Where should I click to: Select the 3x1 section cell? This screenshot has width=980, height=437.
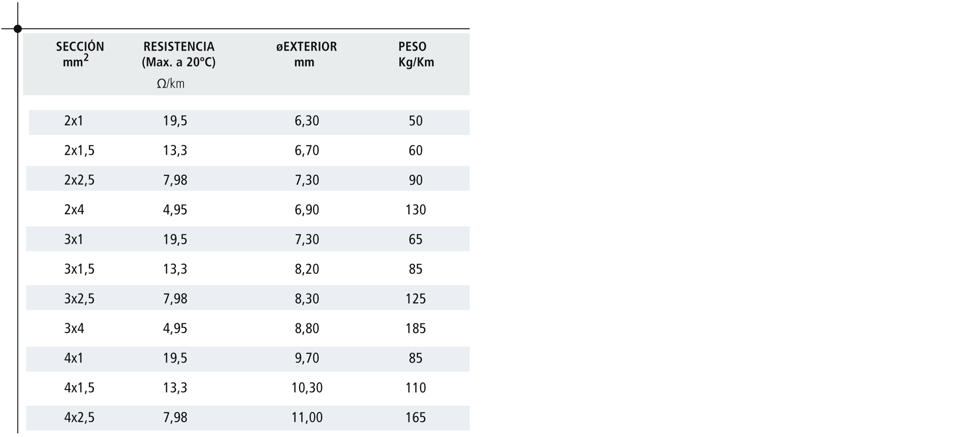[74, 240]
